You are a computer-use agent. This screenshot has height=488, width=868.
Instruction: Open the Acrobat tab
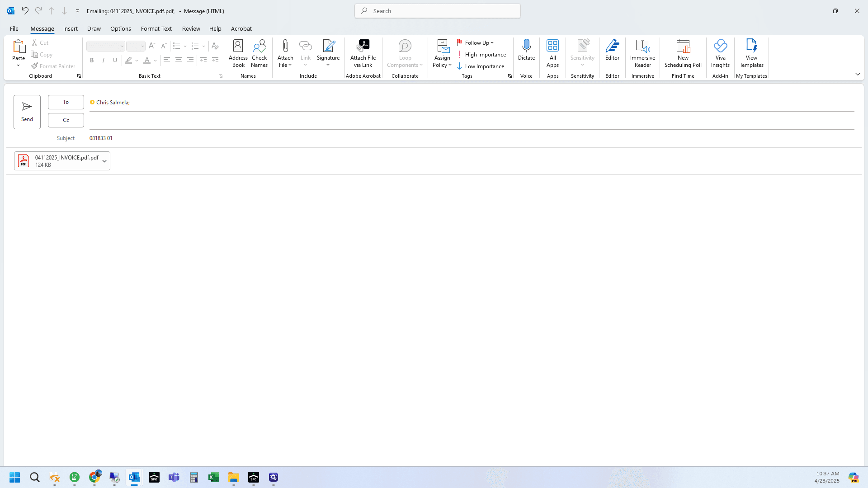click(x=241, y=28)
